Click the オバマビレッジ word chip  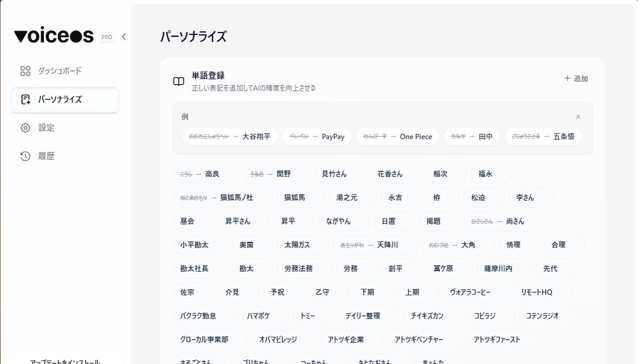(284, 339)
